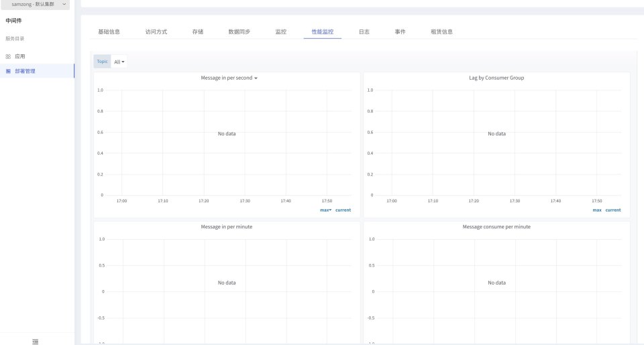Viewport: 644px width, 345px height.
Task: Open the samzong cluster selector dropdown
Action: click(x=37, y=5)
